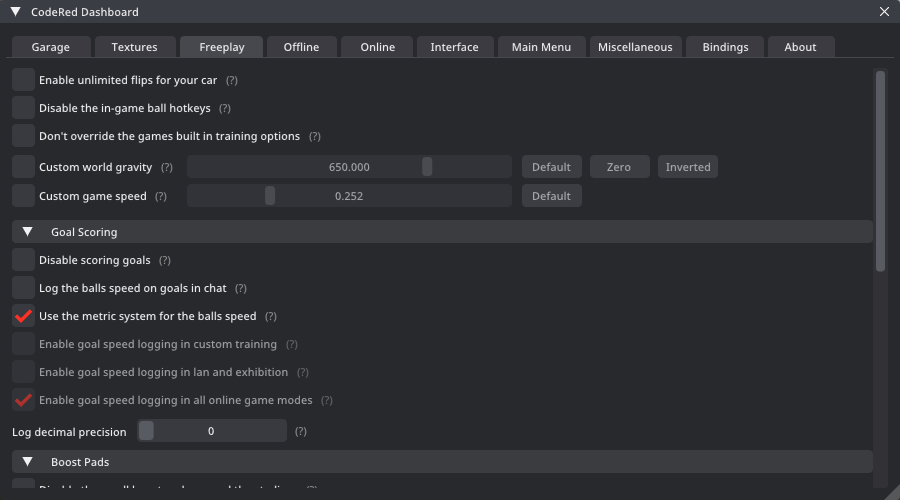Image resolution: width=900 pixels, height=500 pixels.
Task: Click help marker next to Custom game speed
Action: click(x=161, y=197)
